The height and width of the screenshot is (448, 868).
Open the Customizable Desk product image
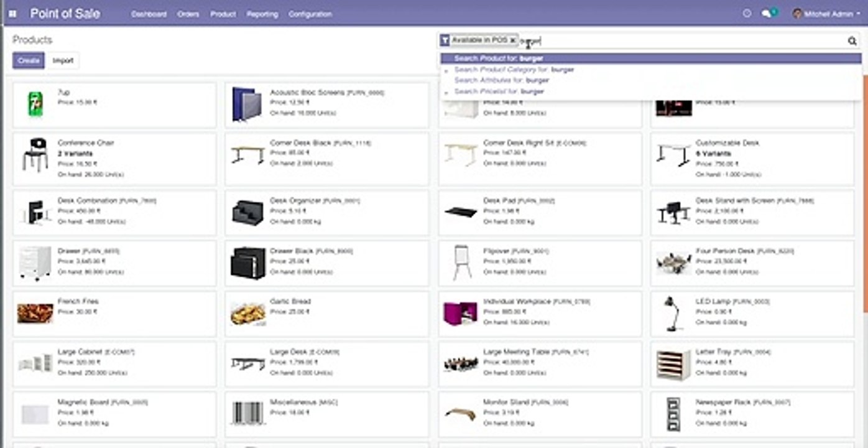(674, 155)
